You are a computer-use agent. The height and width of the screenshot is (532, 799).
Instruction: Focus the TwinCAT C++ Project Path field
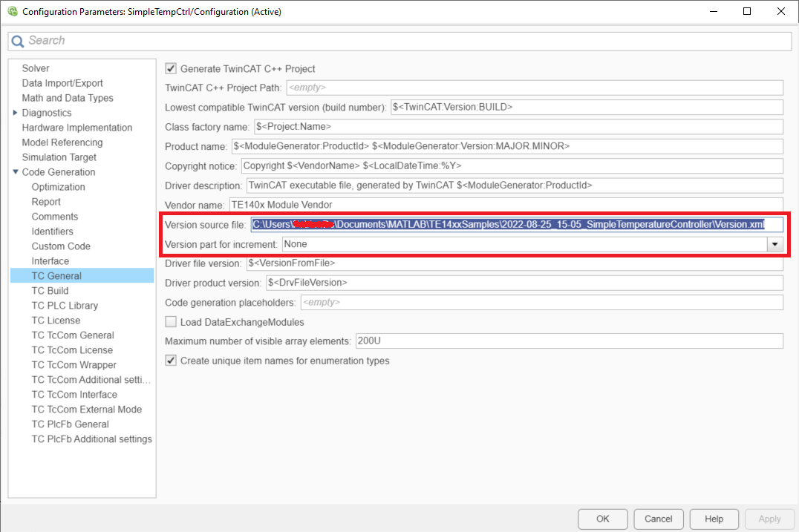[535, 88]
